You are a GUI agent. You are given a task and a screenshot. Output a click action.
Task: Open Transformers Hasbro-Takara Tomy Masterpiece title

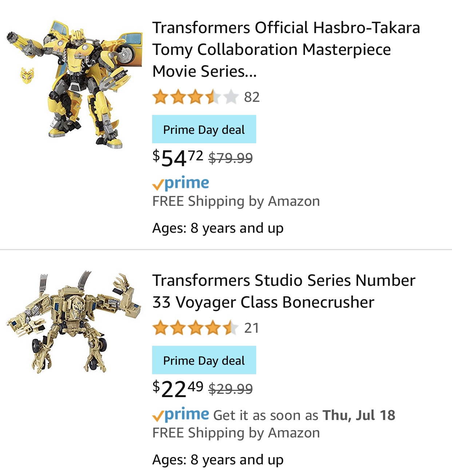(x=286, y=49)
